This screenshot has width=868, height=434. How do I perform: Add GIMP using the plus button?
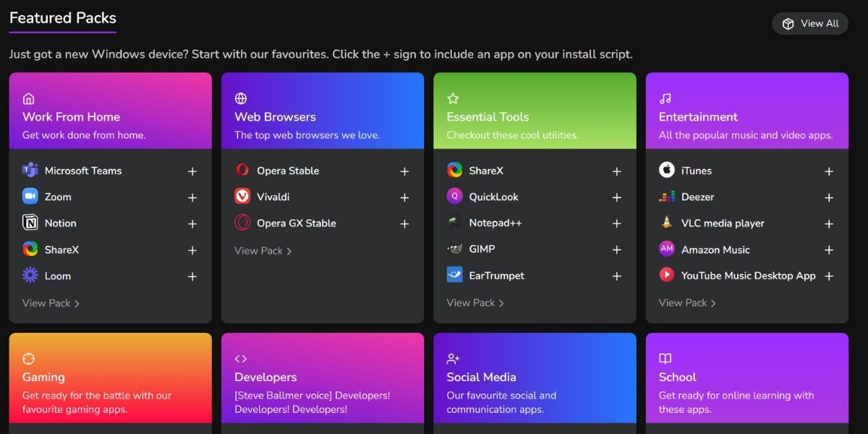coord(617,250)
